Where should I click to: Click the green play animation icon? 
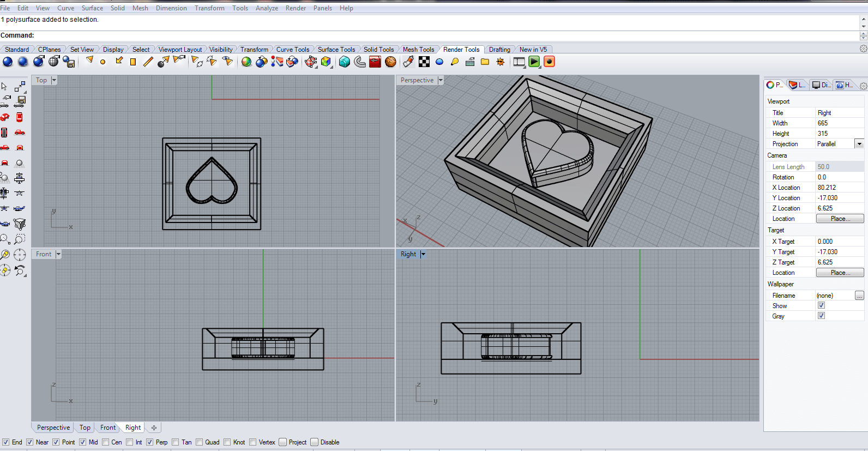(x=534, y=62)
